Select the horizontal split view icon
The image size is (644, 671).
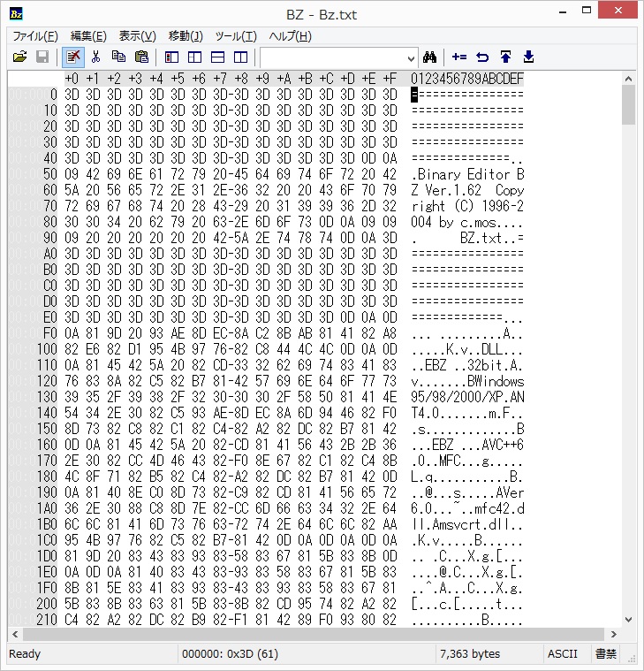tap(217, 57)
